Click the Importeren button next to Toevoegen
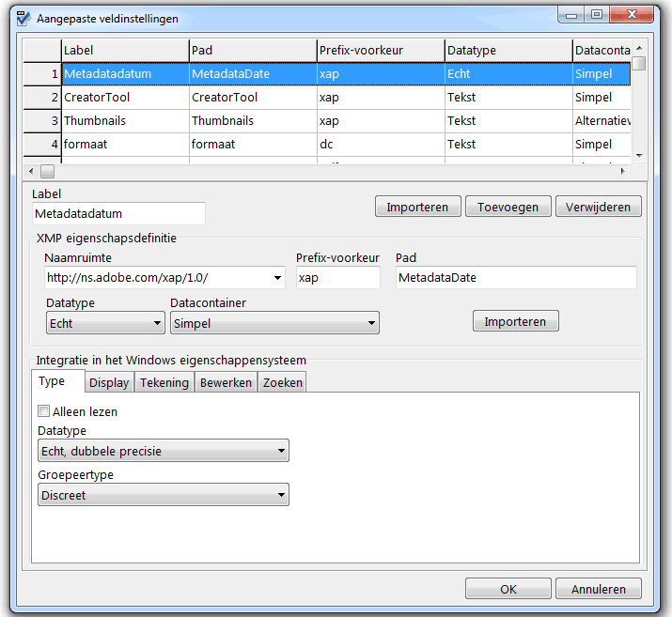Screen dimensions: 672x617 coord(418,207)
